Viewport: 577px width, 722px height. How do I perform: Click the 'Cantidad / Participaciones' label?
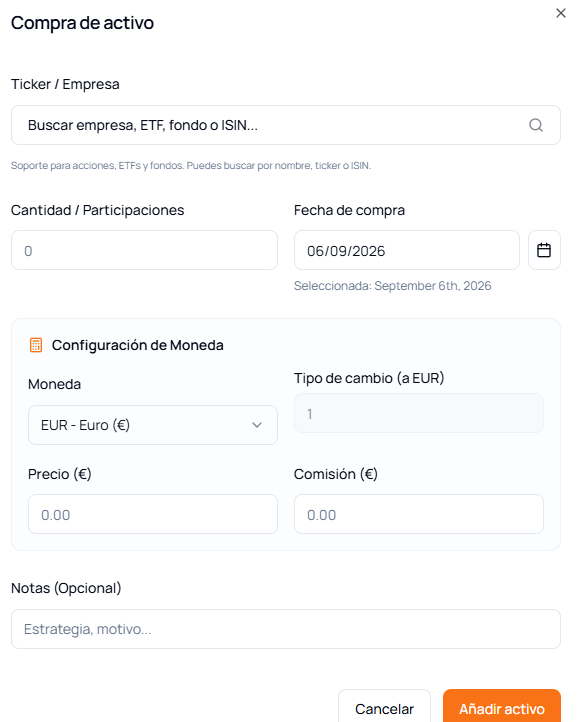coord(97,210)
